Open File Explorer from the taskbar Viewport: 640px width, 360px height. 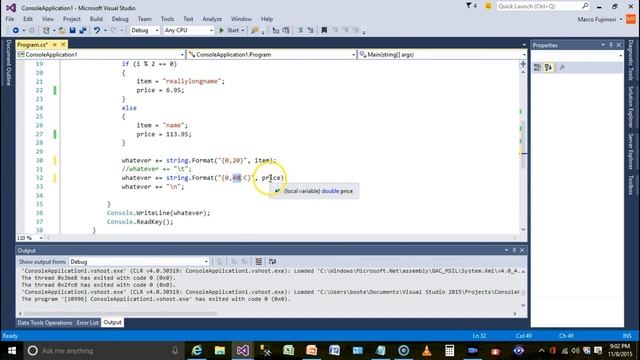[x=220, y=351]
